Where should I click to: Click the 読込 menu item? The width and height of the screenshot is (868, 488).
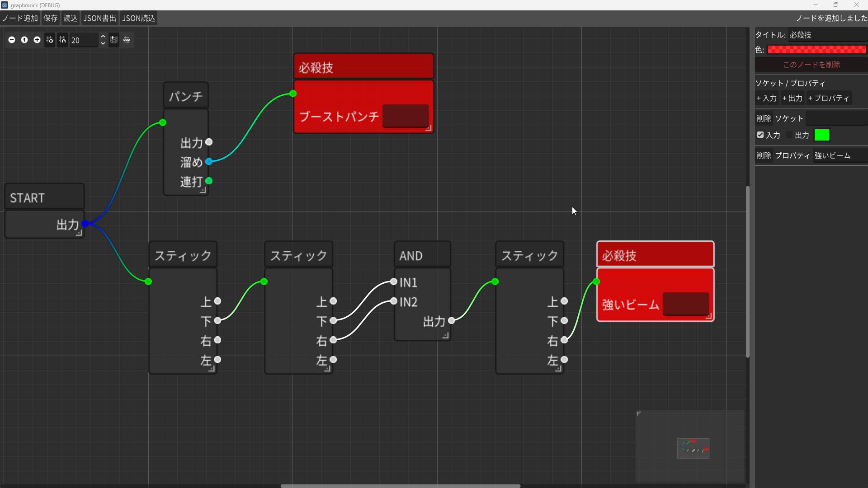[71, 18]
